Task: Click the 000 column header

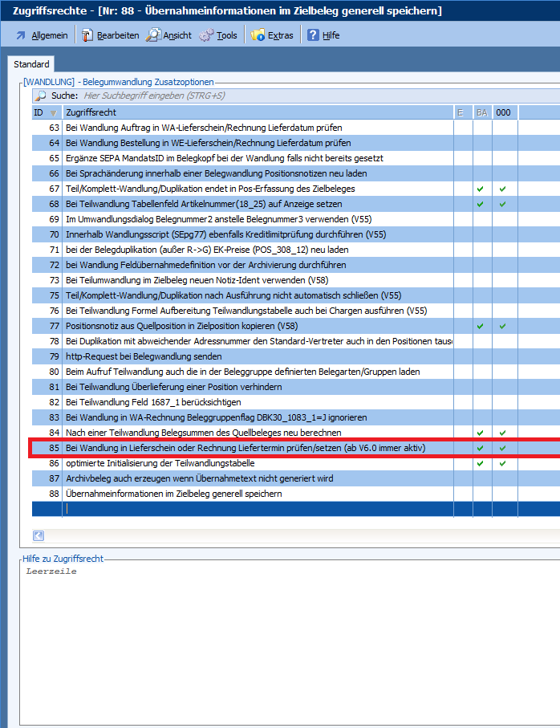Action: click(503, 112)
